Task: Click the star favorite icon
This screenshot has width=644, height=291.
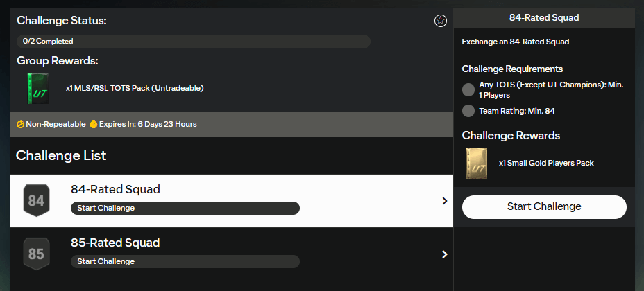Action: tap(440, 21)
